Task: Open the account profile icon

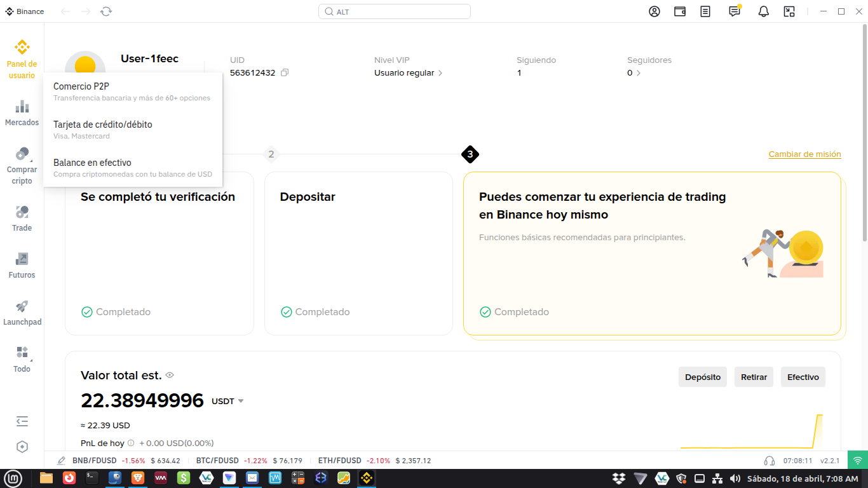Action: (x=654, y=11)
